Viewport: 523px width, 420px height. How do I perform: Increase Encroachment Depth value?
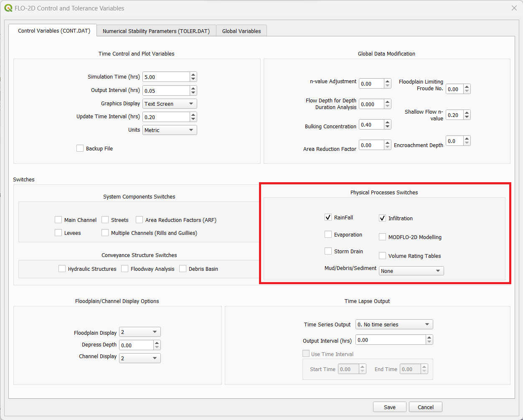click(x=467, y=139)
